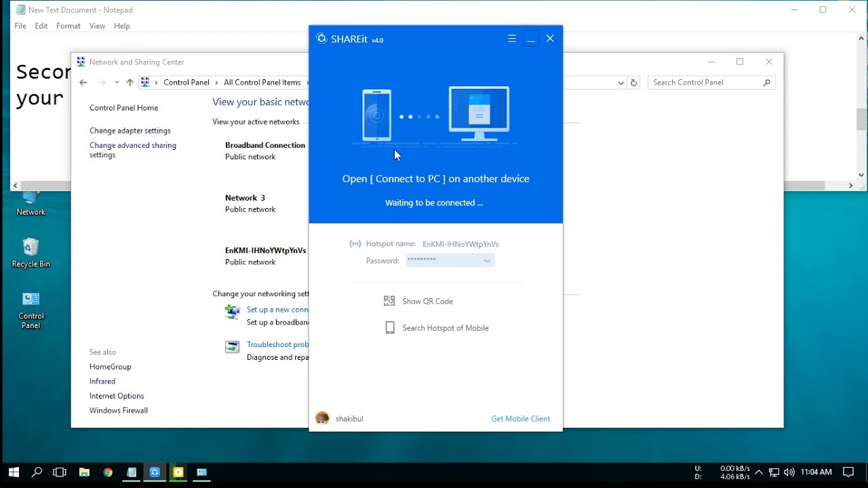Screen dimensions: 868x488
Task: Refresh the Control Panel window
Action: coord(634,83)
